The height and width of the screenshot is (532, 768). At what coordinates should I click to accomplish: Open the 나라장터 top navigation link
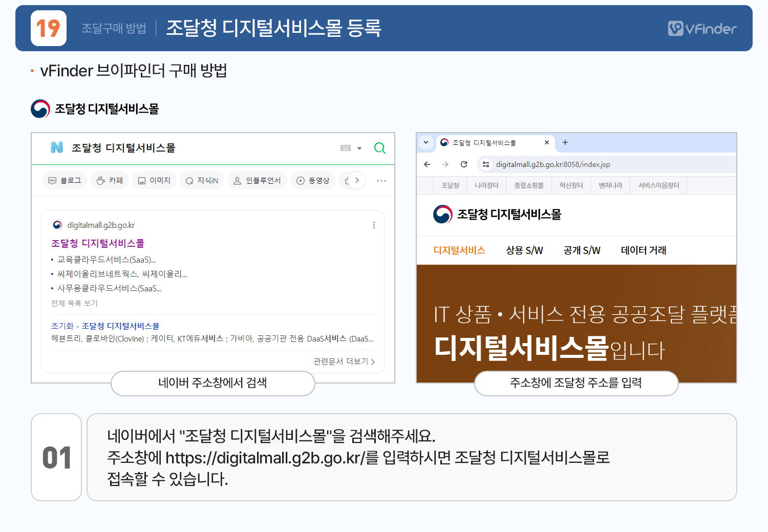point(486,185)
